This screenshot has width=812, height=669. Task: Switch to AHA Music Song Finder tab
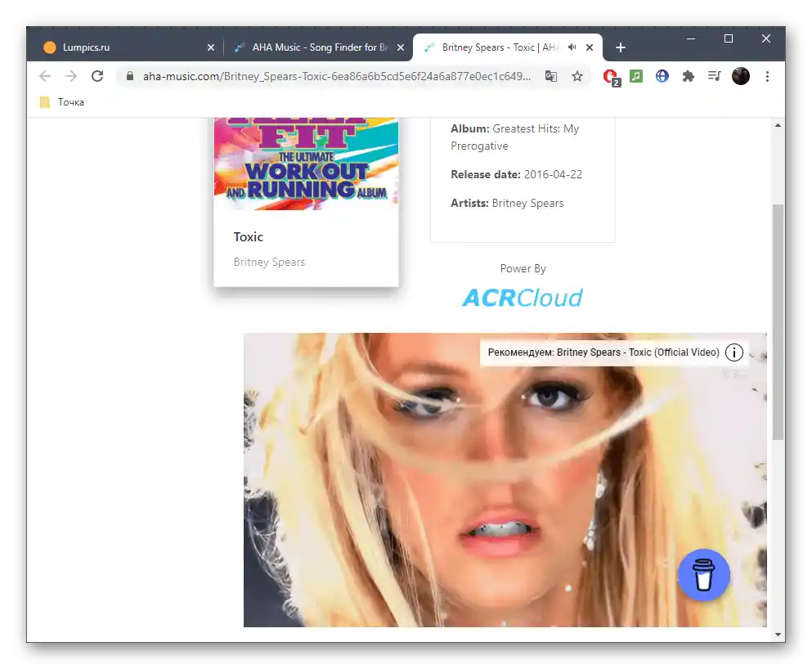[x=316, y=47]
